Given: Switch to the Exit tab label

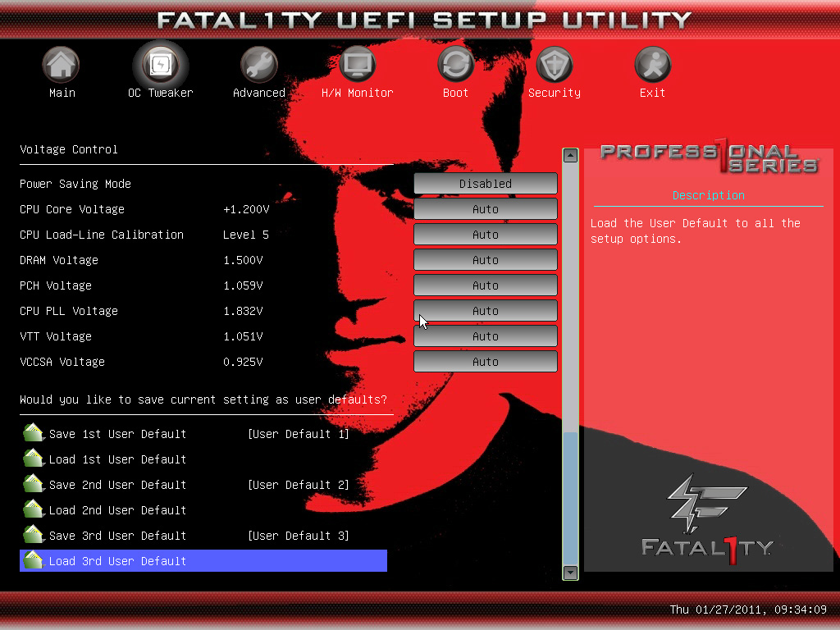Looking at the screenshot, I should [652, 93].
